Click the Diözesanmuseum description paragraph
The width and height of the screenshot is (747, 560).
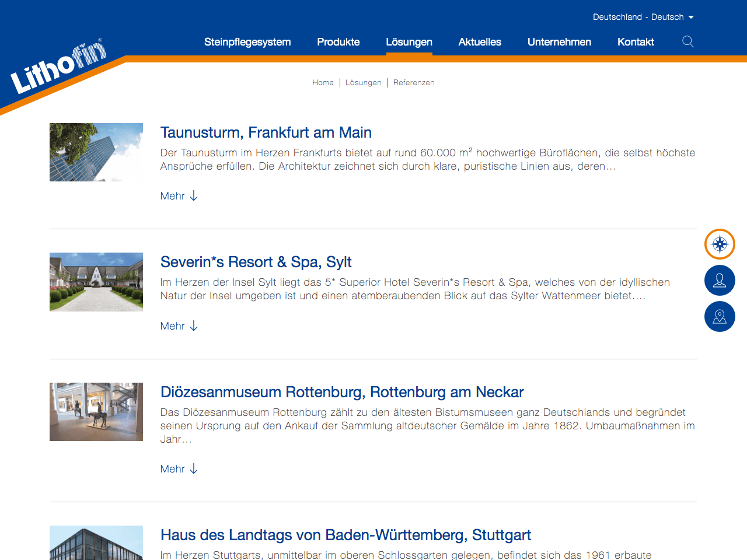428,426
